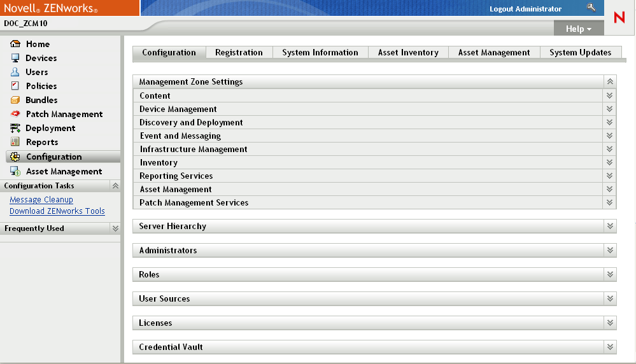Switch to Asset Inventory tab
Viewport: 636px width, 364px height.
point(408,52)
